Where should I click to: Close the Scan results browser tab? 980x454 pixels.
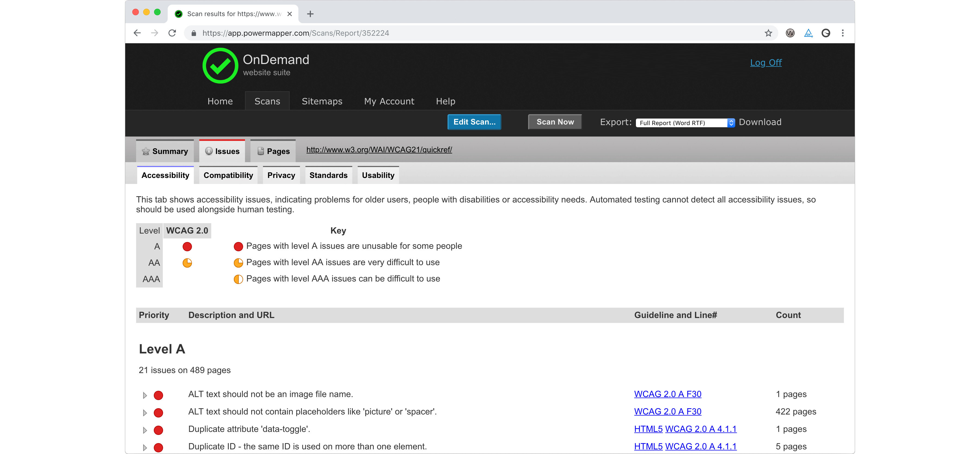[x=290, y=14]
